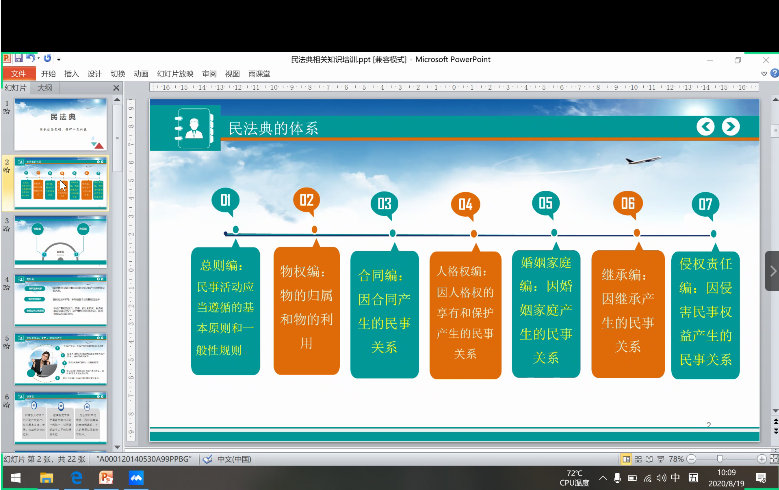This screenshot has height=490, width=779.
Task: Click the 04 orange speech bubble
Action: 466,206
